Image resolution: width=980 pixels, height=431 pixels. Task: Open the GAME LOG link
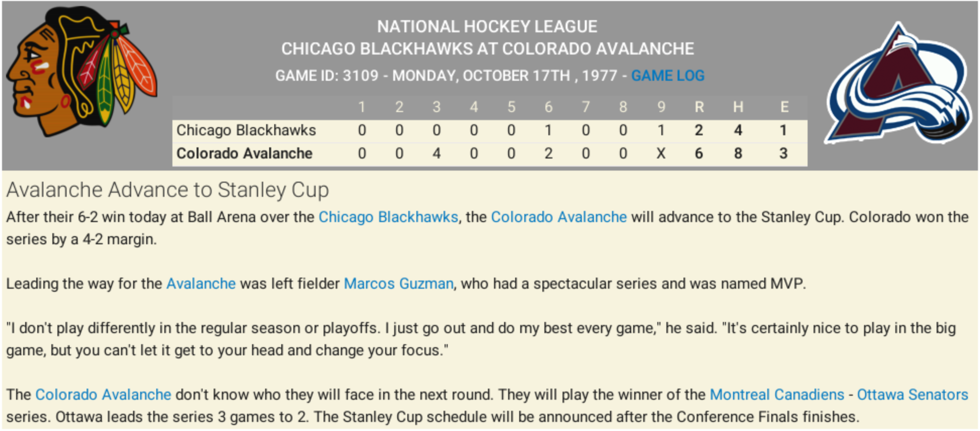click(x=667, y=76)
